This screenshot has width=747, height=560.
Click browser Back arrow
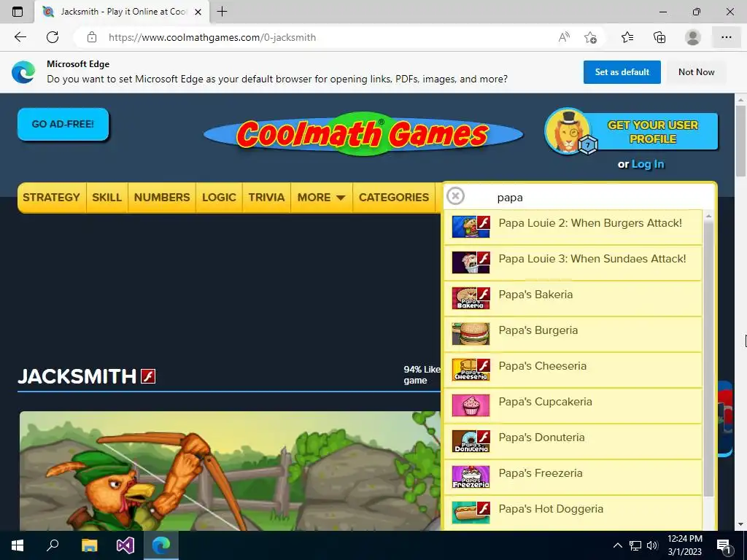[20, 37]
